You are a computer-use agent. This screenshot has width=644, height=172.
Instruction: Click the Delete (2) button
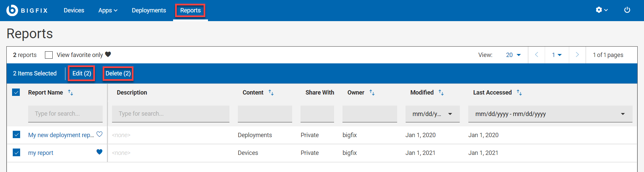tap(118, 73)
